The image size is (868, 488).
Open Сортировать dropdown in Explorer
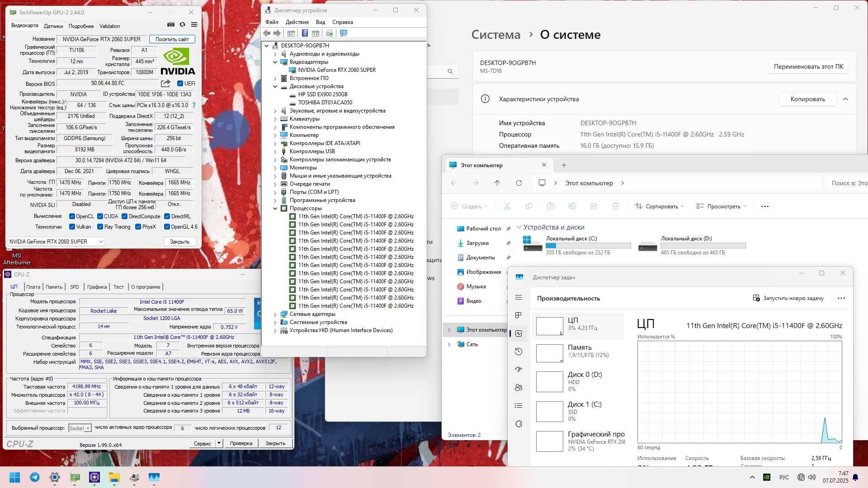coord(659,206)
